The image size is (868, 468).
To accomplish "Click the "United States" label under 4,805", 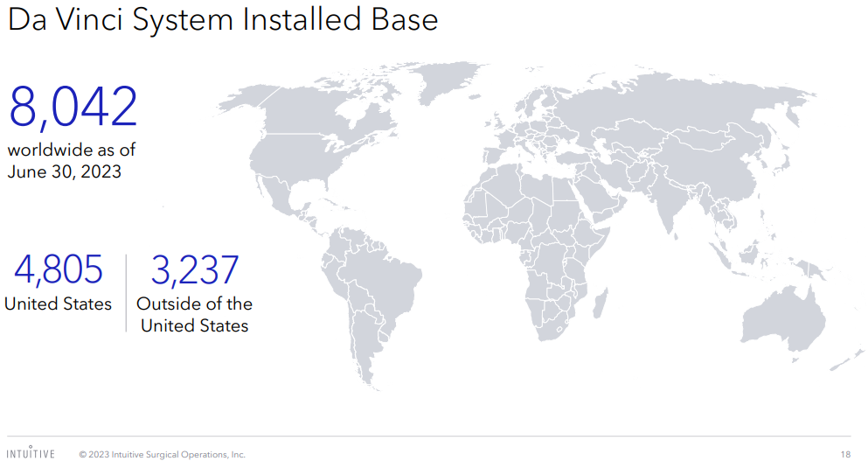I will point(58,304).
